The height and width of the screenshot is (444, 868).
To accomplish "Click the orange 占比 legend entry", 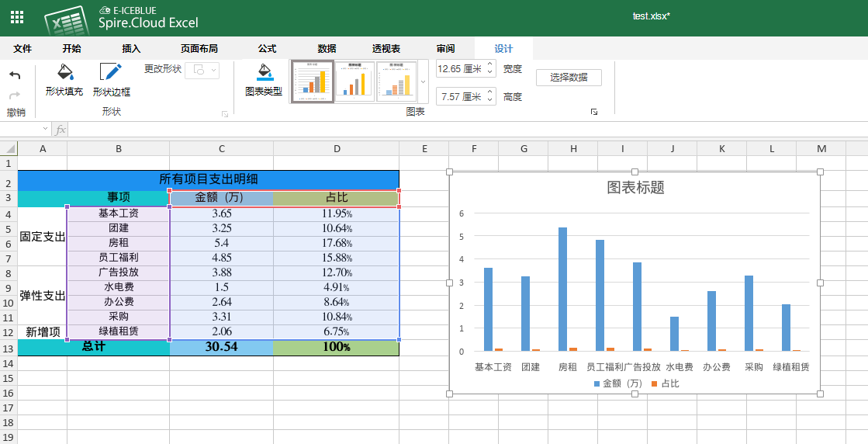I will click(665, 383).
